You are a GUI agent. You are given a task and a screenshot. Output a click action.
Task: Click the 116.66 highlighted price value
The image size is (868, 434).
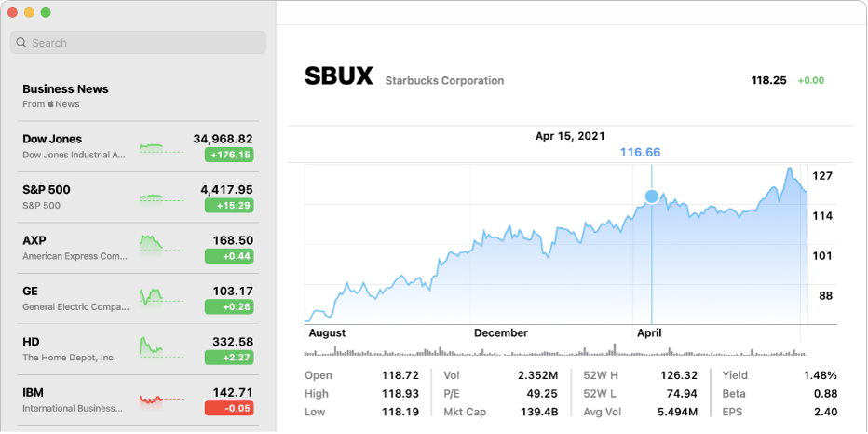pyautogui.click(x=640, y=152)
